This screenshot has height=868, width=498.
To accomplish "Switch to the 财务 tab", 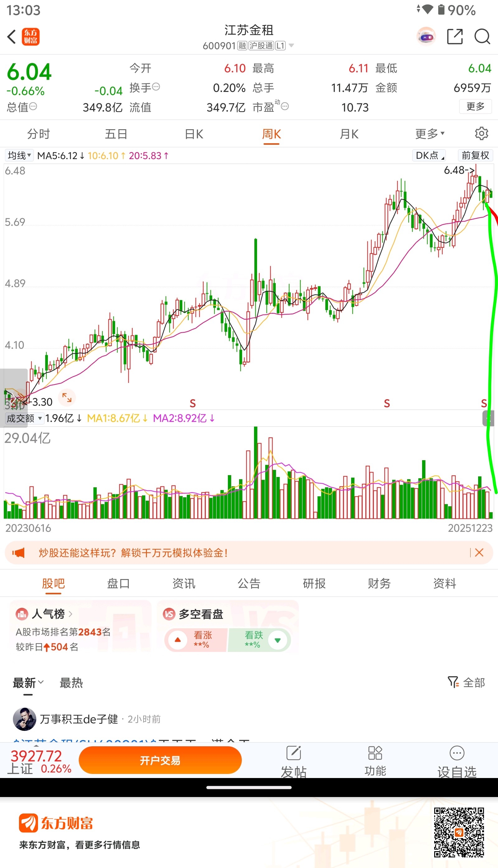I will pyautogui.click(x=379, y=583).
